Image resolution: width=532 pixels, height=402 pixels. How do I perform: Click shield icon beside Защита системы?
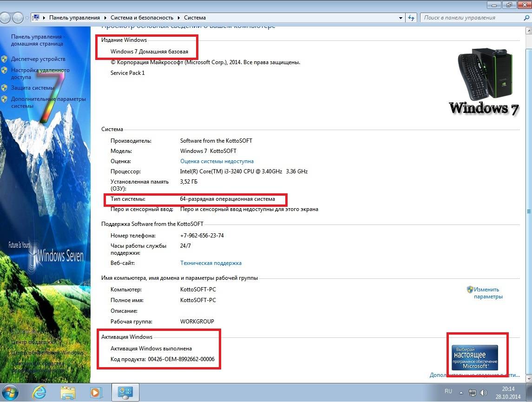coord(4,88)
